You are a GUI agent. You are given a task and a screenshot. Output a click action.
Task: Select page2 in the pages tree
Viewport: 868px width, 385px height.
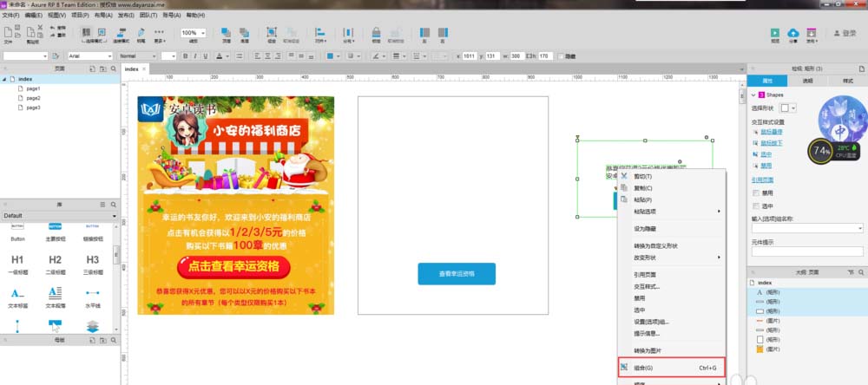coord(33,98)
